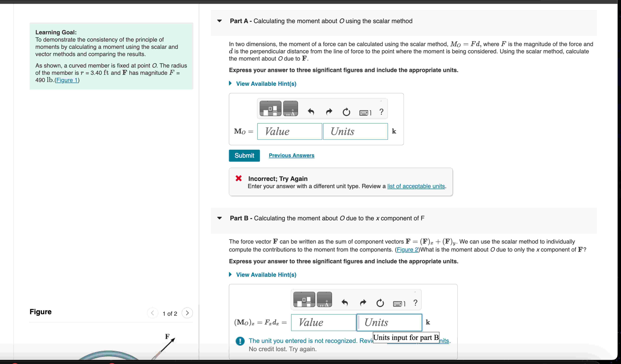
Task: Open the Previous Answers link
Action: tap(292, 155)
